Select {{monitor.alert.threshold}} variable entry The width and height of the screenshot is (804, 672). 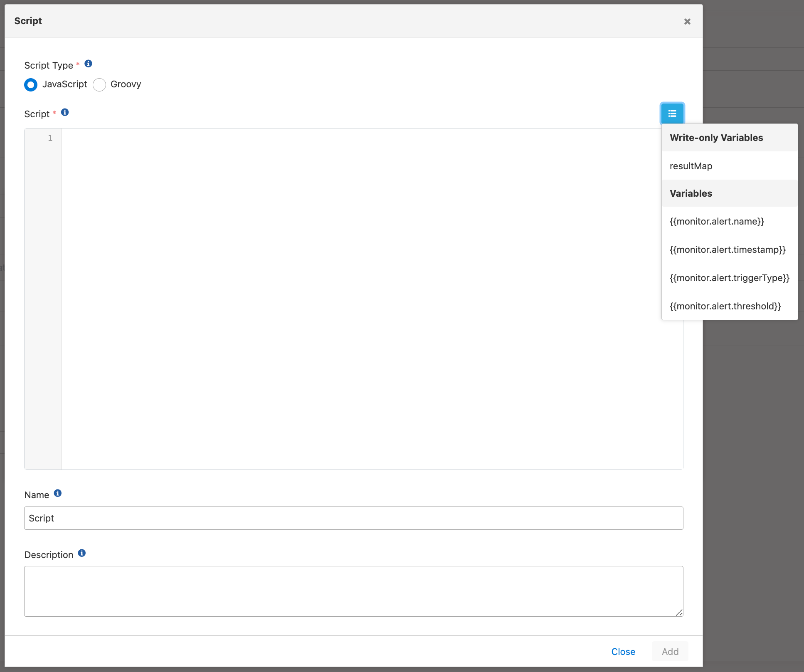(x=725, y=306)
